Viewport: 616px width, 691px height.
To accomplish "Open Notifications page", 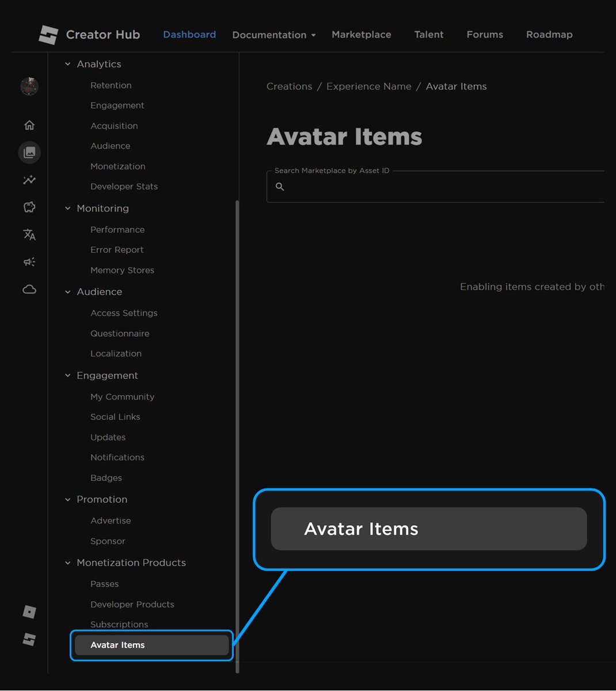I will (117, 457).
